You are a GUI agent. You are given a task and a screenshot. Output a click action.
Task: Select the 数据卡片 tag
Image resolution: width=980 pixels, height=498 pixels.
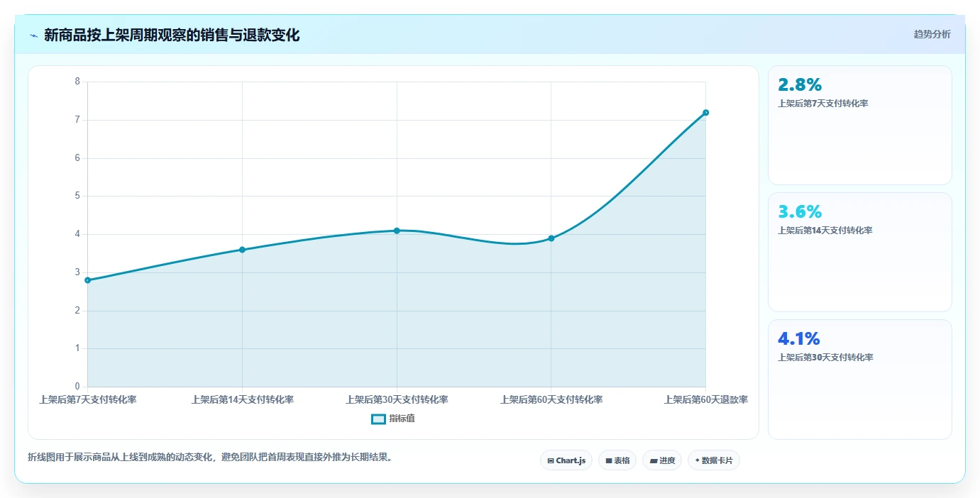714,460
